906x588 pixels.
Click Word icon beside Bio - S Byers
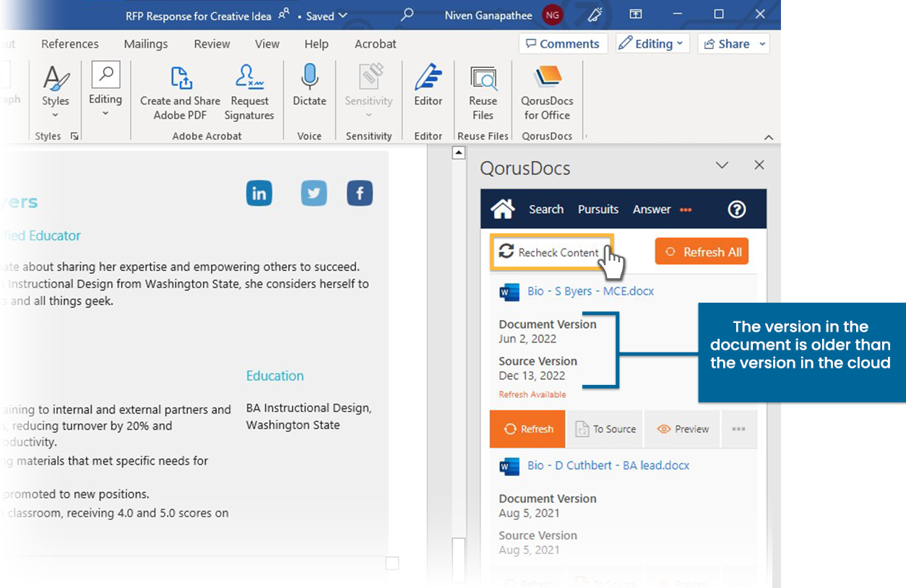(509, 292)
